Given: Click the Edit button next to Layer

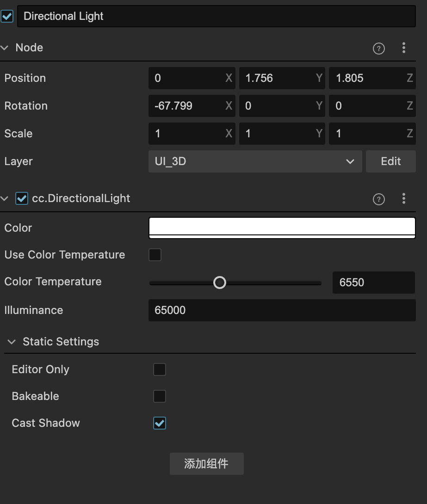Looking at the screenshot, I should click(390, 161).
